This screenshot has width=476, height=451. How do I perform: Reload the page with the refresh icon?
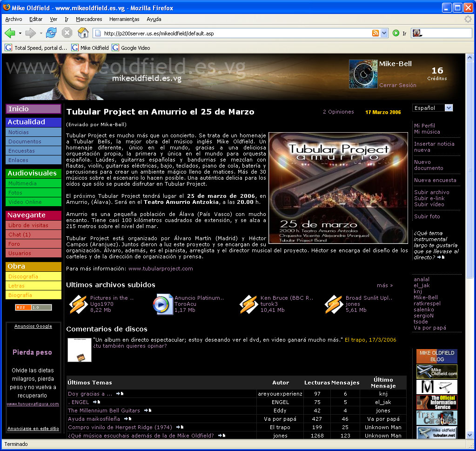pyautogui.click(x=51, y=33)
